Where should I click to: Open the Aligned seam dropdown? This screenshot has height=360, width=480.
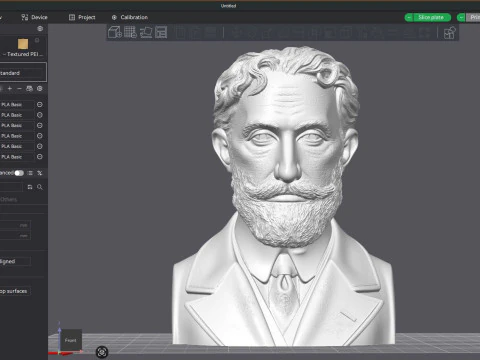click(15, 261)
